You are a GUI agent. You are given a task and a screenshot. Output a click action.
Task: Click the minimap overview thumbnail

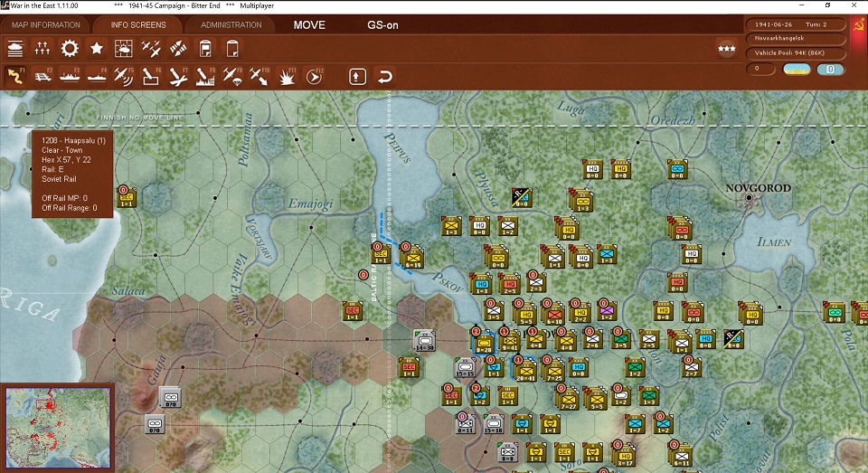pos(58,427)
